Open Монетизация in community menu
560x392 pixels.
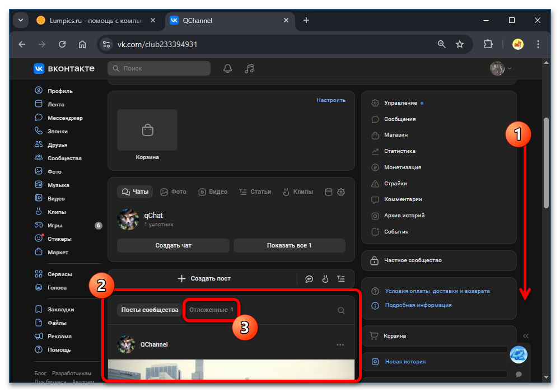[403, 167]
